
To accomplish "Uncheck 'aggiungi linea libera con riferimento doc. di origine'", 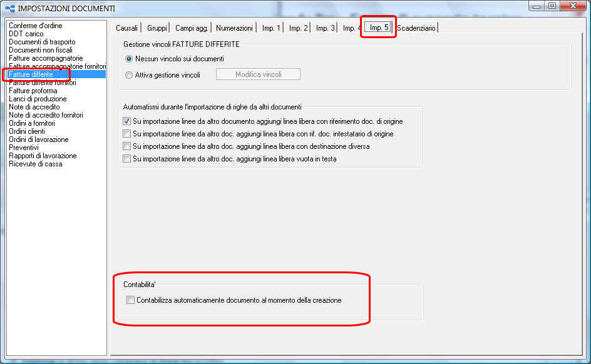I will click(x=126, y=121).
